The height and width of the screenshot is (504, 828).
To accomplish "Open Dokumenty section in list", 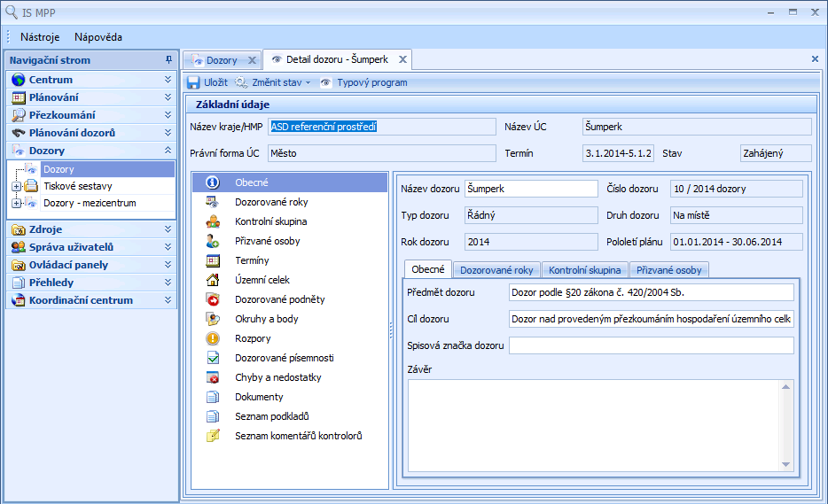I will coord(289,397).
